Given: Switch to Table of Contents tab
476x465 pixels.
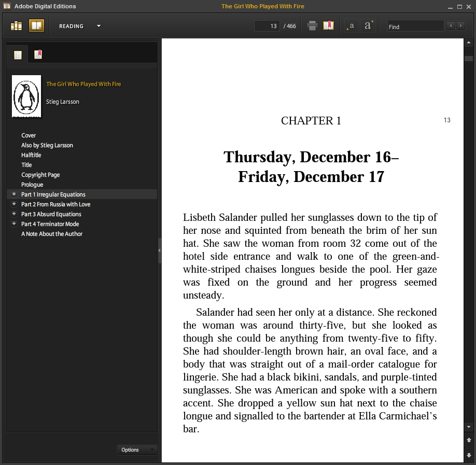Looking at the screenshot, I should pos(18,55).
